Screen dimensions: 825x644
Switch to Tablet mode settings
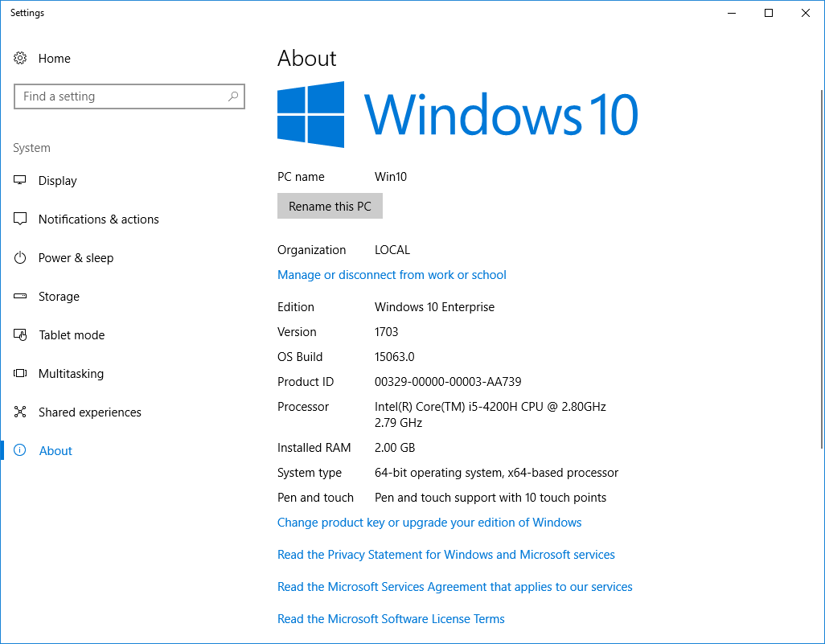coord(72,335)
